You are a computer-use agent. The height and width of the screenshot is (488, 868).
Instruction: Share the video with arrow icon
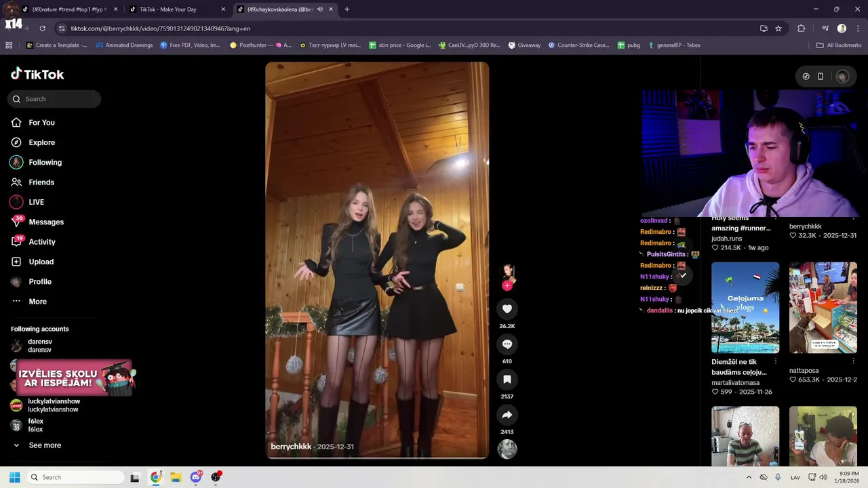pyautogui.click(x=507, y=415)
